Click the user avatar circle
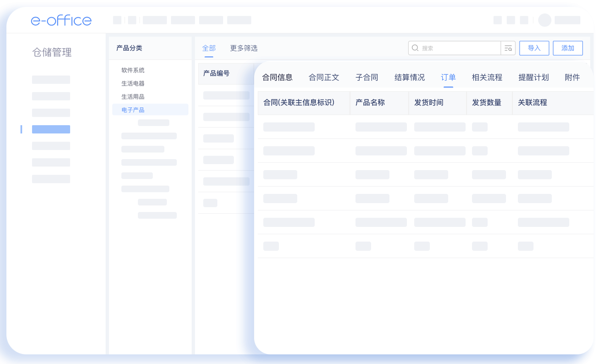Image resolution: width=600 pixels, height=364 pixels. coord(544,20)
